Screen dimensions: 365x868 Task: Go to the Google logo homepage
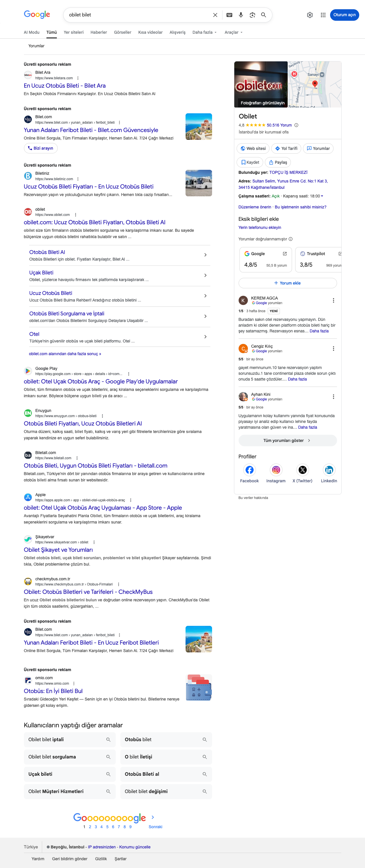[37, 14]
